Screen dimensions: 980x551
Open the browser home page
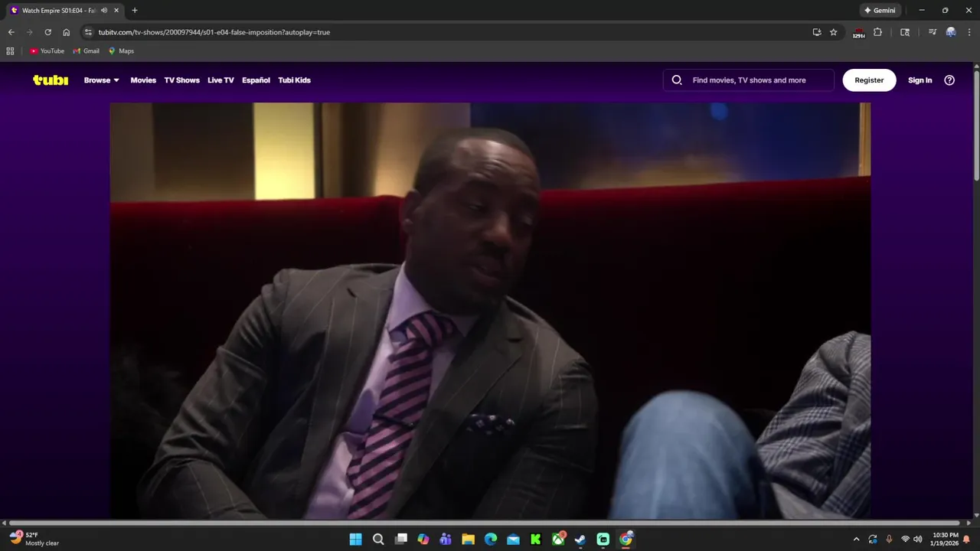66,32
